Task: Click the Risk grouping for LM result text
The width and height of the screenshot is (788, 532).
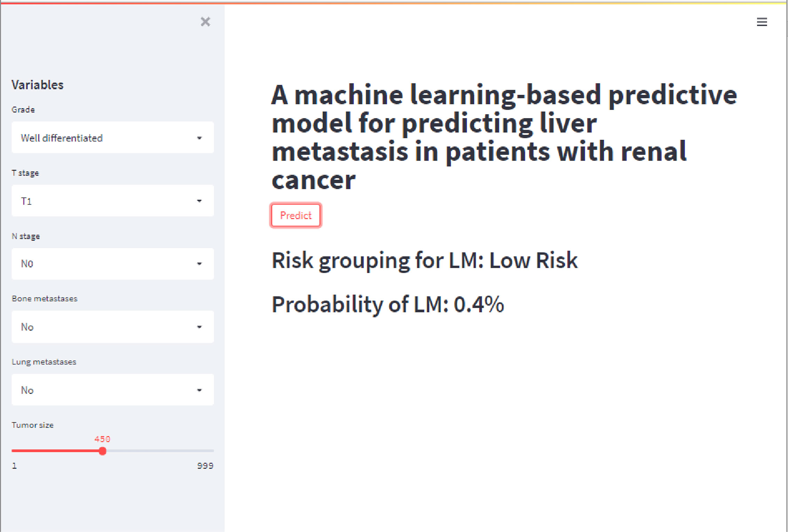Action: pos(425,261)
